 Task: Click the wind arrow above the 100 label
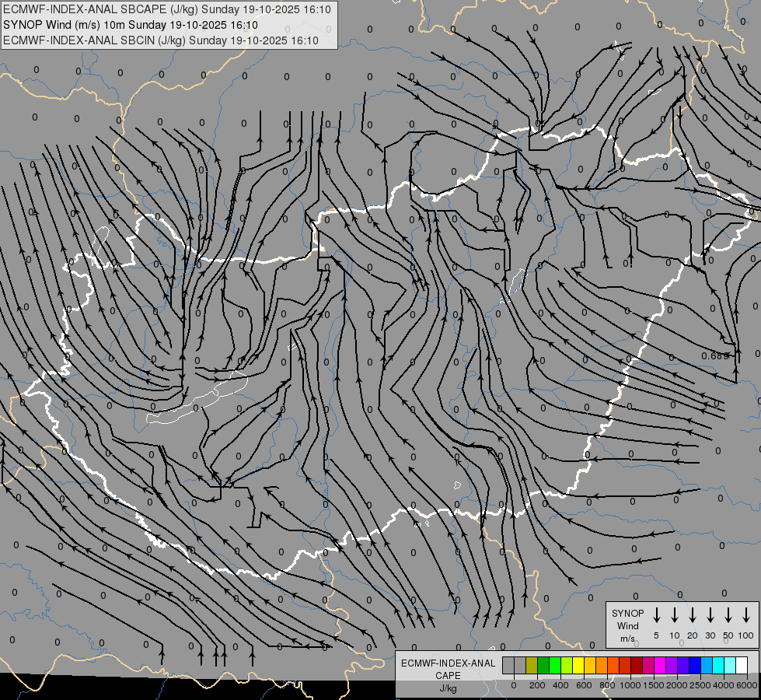[x=746, y=615]
